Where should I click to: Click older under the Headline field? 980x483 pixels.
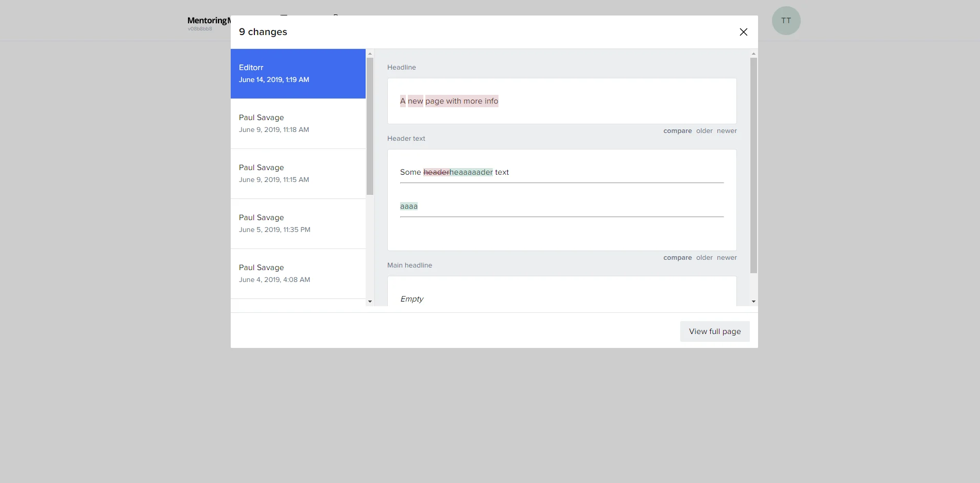704,131
